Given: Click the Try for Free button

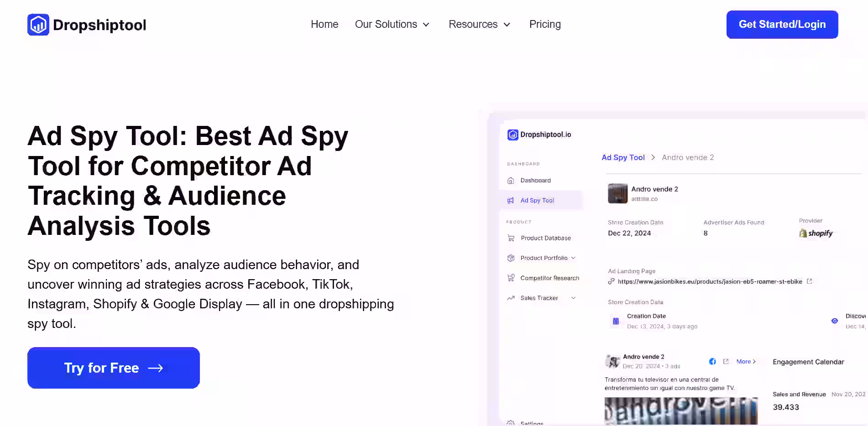Looking at the screenshot, I should pyautogui.click(x=114, y=368).
